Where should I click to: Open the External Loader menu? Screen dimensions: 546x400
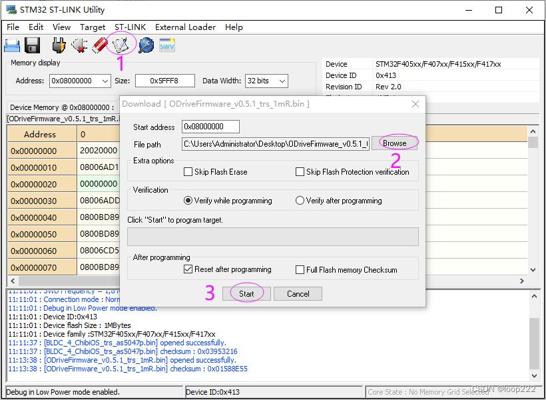tap(185, 27)
